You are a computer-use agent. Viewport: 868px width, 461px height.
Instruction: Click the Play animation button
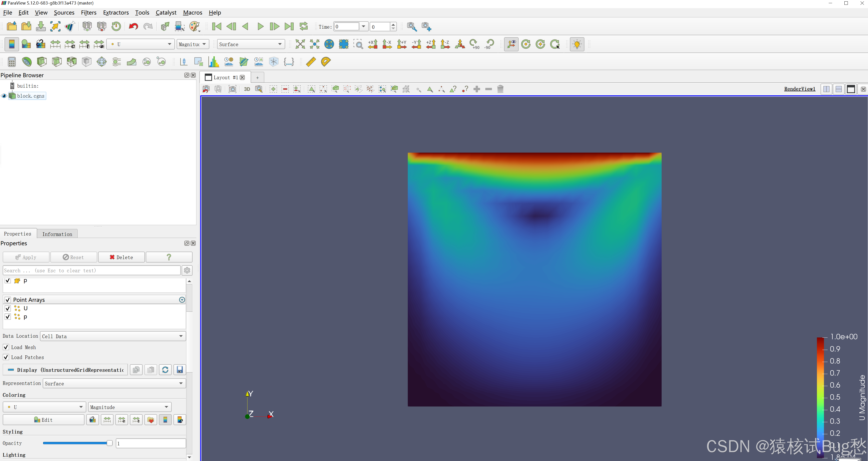point(260,26)
